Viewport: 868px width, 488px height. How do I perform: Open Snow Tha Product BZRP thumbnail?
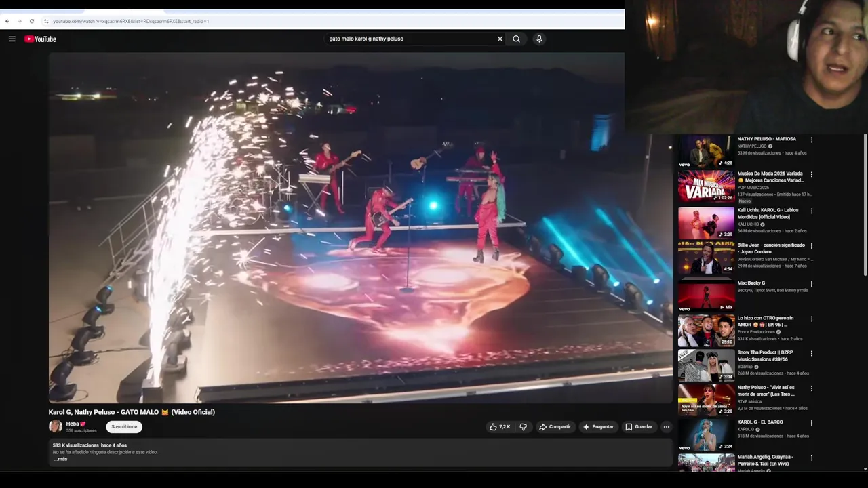point(706,365)
